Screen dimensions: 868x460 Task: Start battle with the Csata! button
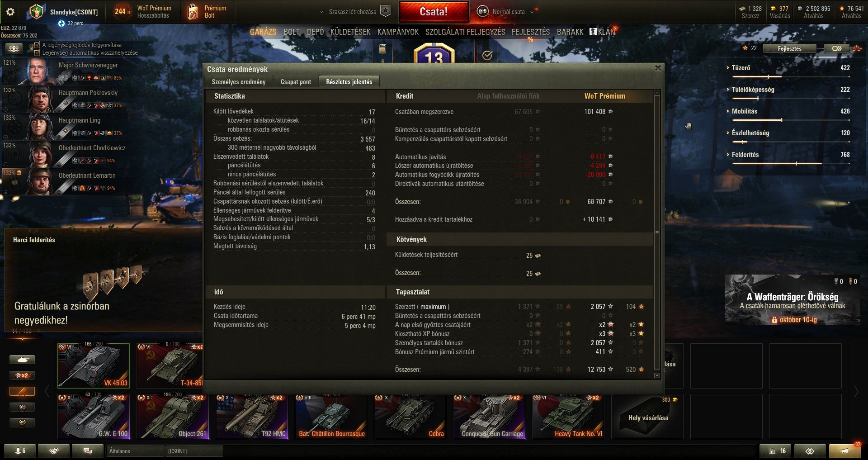pyautogui.click(x=434, y=12)
